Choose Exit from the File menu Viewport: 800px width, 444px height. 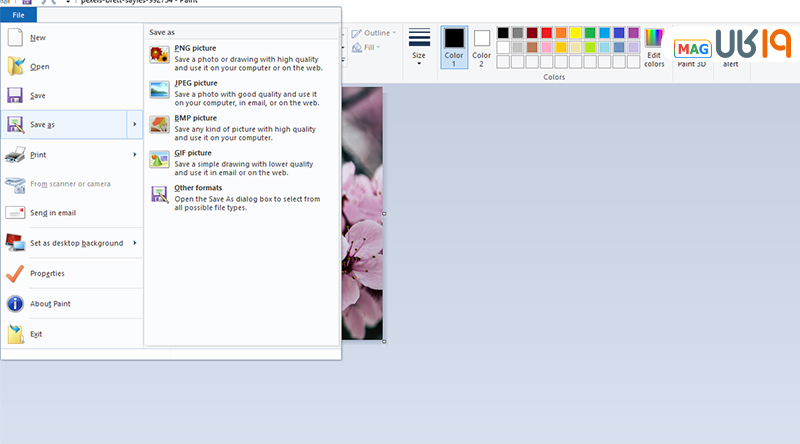tap(72, 334)
